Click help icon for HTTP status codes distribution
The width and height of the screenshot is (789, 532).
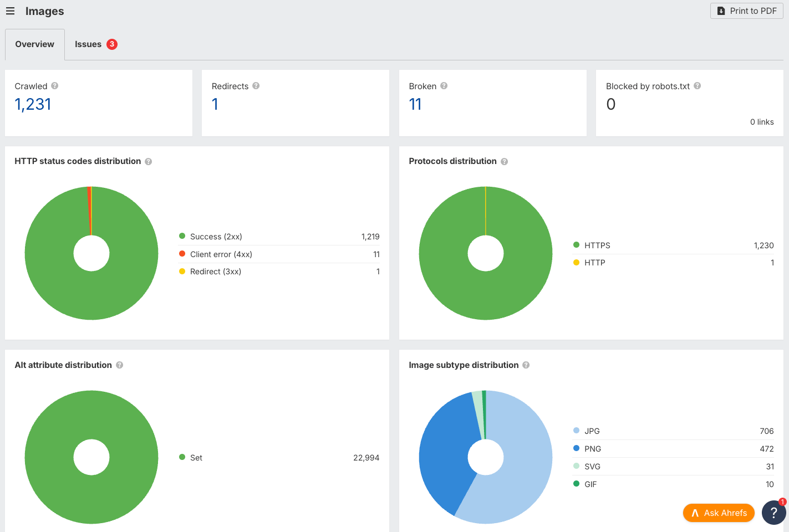coord(148,161)
